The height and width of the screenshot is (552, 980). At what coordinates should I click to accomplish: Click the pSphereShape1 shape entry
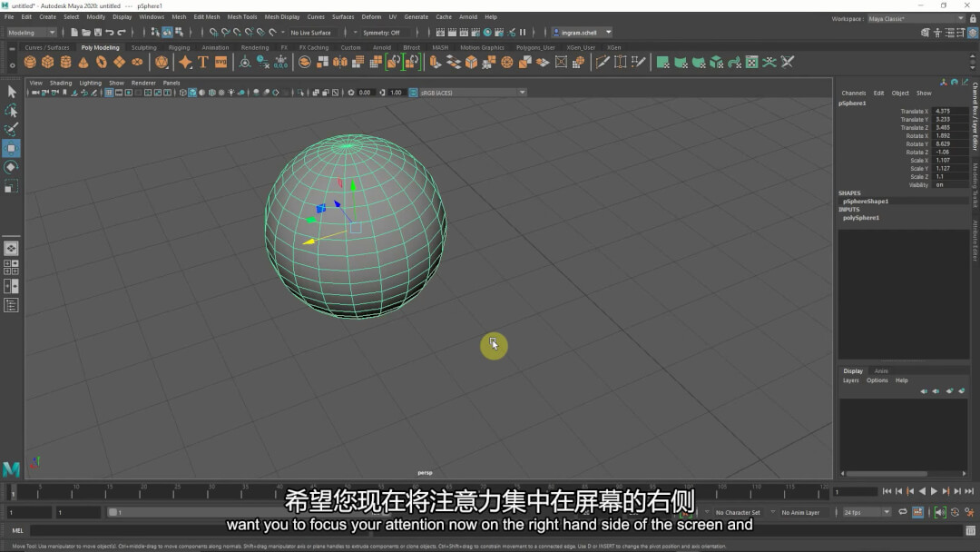tap(866, 202)
